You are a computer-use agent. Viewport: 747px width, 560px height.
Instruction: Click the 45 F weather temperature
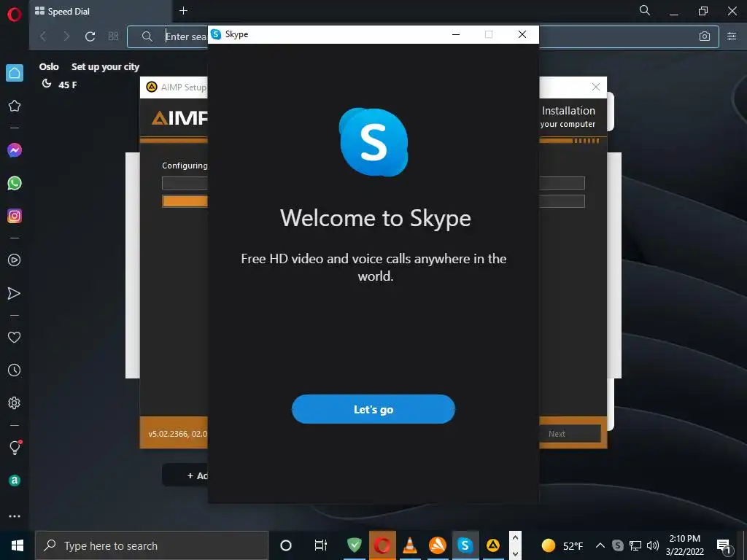pyautogui.click(x=68, y=85)
